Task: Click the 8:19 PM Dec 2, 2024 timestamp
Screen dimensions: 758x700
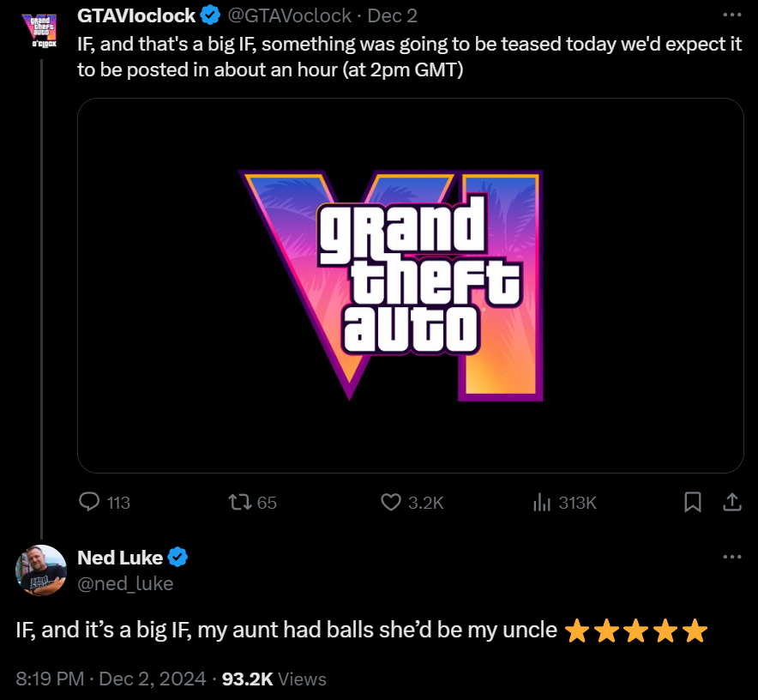Action: 111,679
